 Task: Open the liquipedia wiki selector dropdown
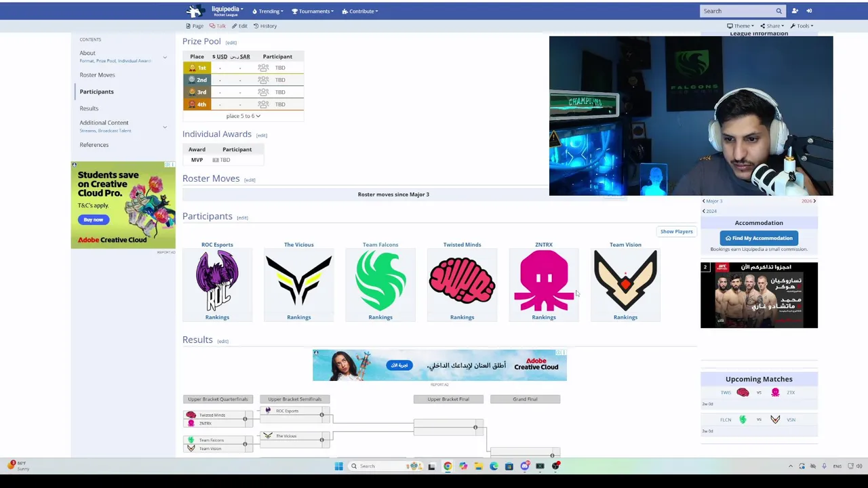tap(227, 11)
